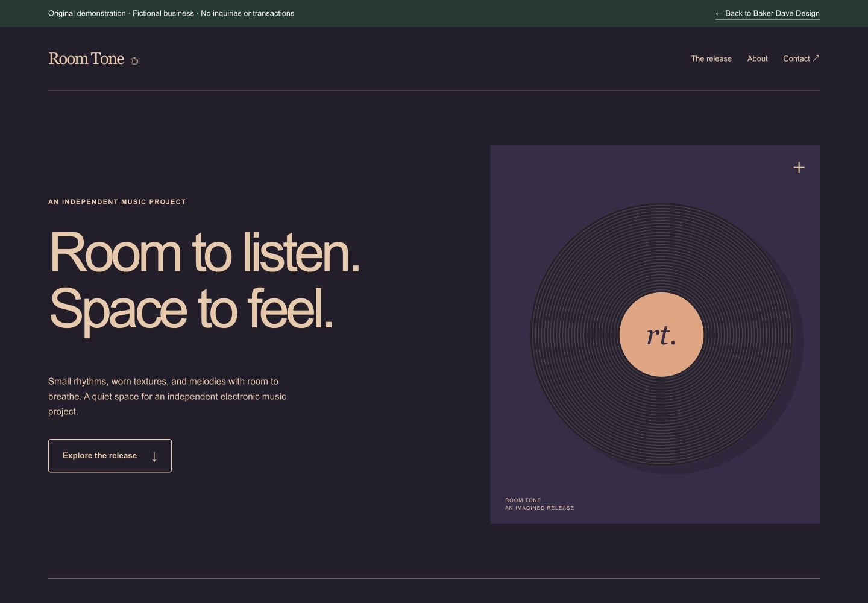Follow the Back to Baker Dave Design link

coord(767,13)
